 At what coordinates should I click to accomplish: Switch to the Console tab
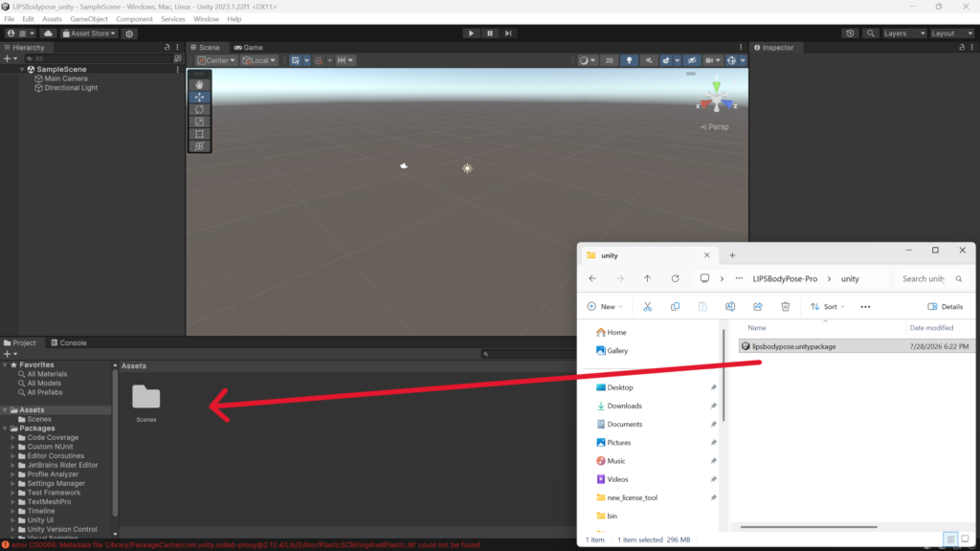(69, 343)
